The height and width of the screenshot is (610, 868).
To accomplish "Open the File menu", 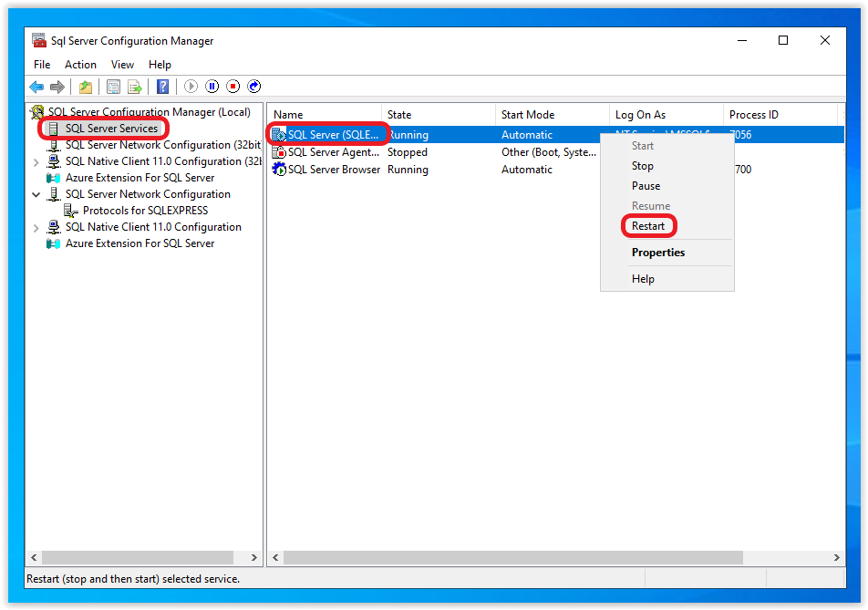I will [x=42, y=65].
